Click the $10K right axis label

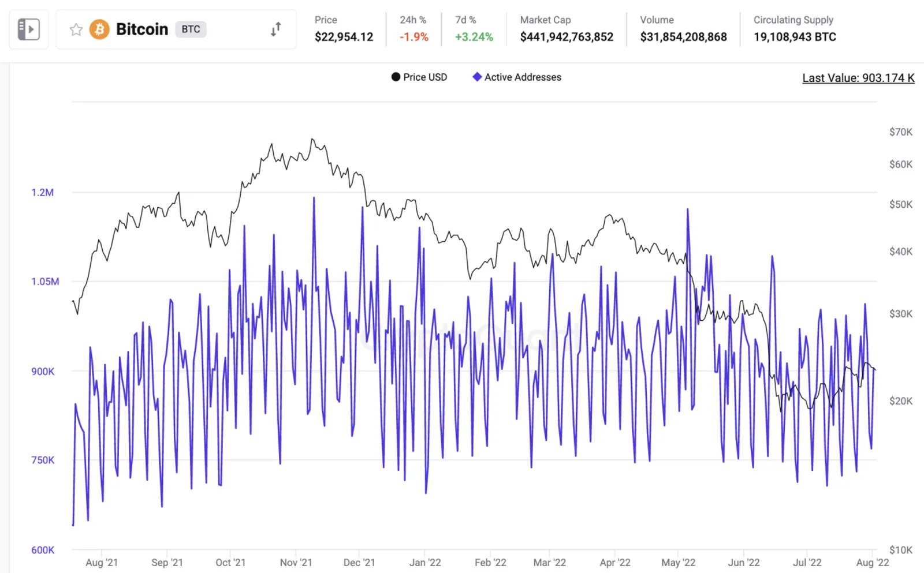901,550
